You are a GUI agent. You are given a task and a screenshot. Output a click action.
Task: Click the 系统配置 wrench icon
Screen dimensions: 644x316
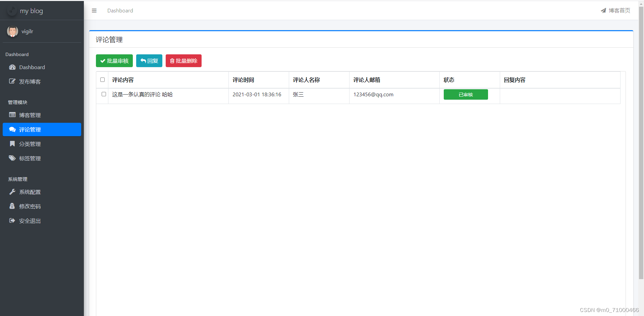12,192
